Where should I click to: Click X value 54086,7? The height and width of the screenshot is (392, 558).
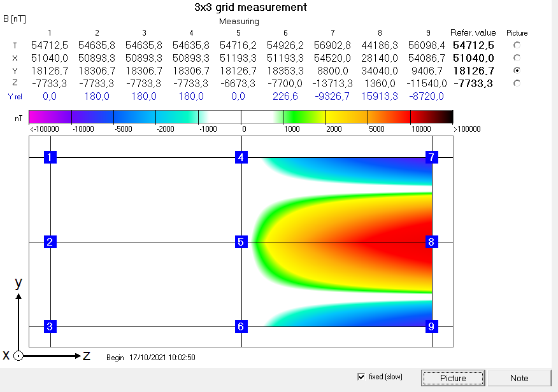click(426, 58)
